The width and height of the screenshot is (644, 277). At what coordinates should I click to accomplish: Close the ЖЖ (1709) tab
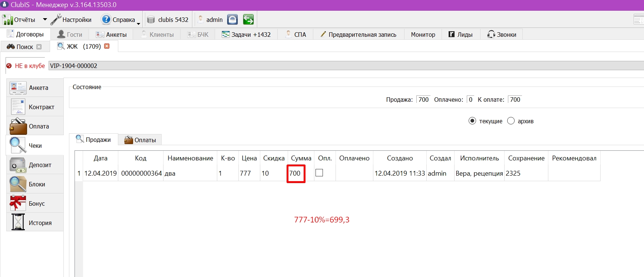[x=107, y=46]
